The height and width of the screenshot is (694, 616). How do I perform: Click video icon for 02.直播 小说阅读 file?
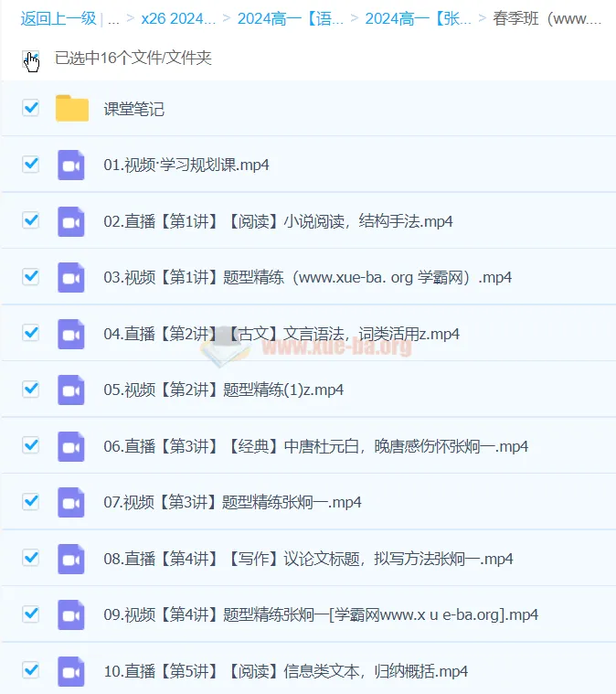pos(71,221)
